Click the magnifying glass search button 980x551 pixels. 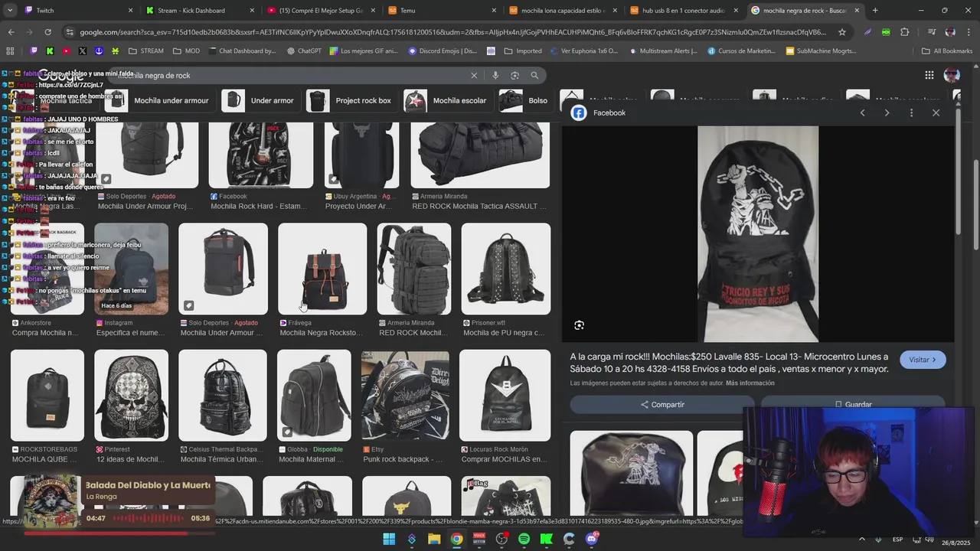point(534,75)
